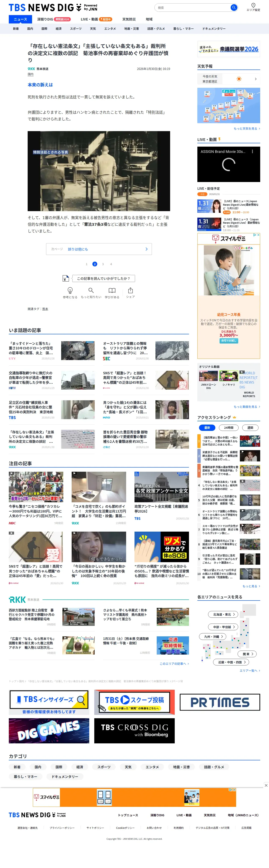Open the 地域 tab
The width and height of the screenshot is (269, 868).
pyautogui.click(x=149, y=19)
